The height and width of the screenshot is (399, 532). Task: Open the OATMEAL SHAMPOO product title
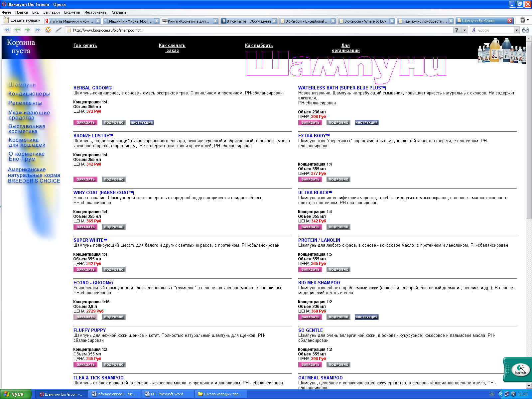tap(320, 378)
